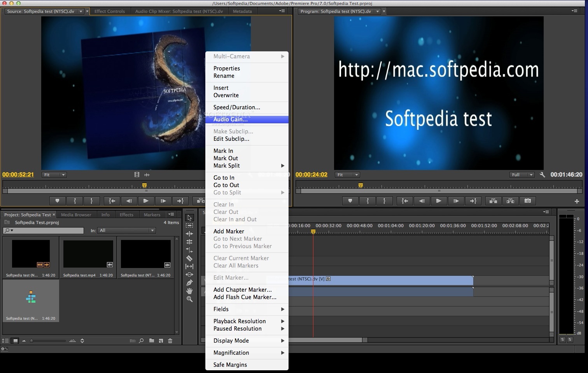Open the Button Editor plus icon in Program monitor

577,201
